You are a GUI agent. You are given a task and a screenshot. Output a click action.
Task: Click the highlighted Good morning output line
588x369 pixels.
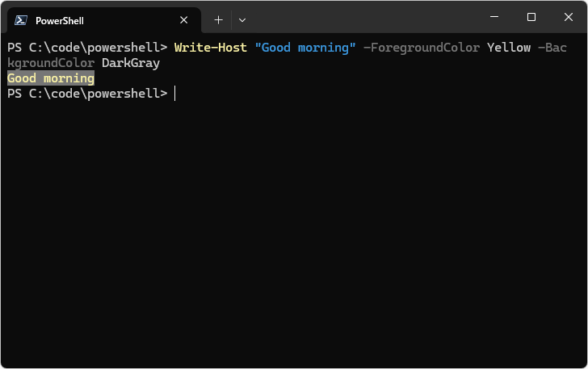(50, 78)
